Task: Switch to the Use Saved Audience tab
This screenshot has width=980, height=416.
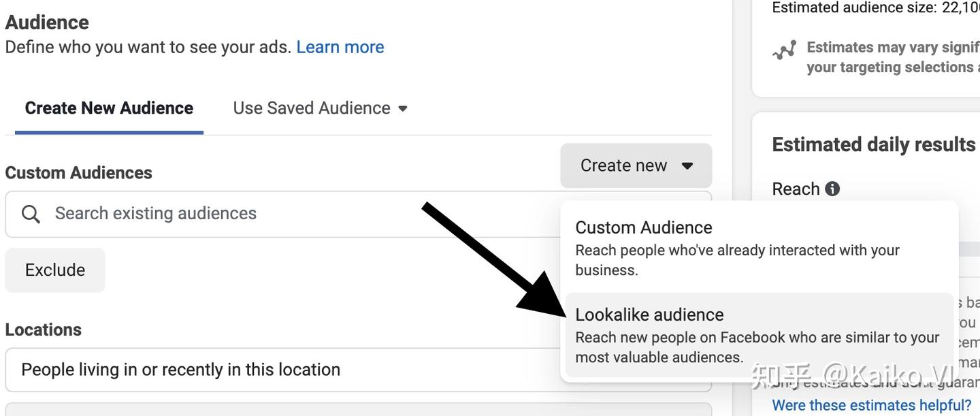Action: tap(312, 108)
